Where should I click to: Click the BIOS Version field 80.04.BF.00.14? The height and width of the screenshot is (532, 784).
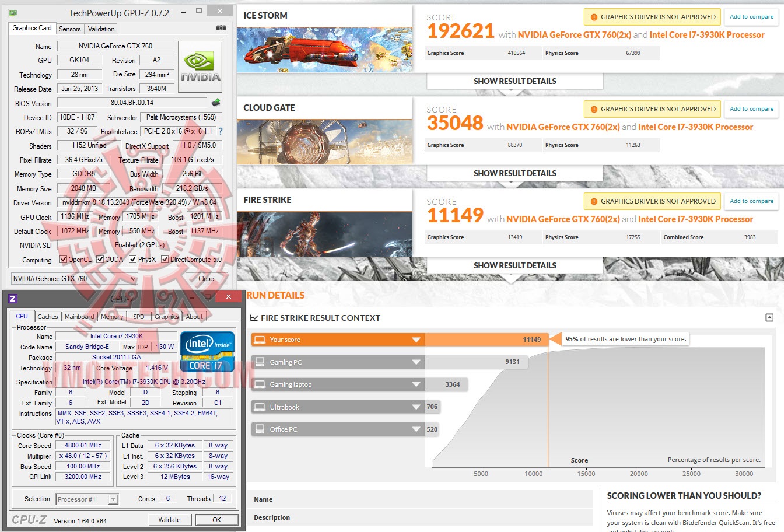[132, 103]
